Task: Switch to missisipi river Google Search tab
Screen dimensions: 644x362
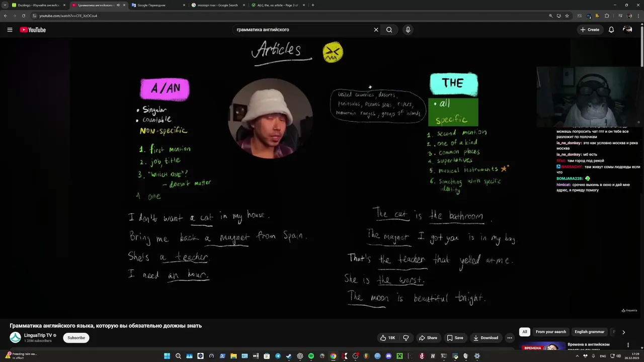Action: tap(217, 5)
